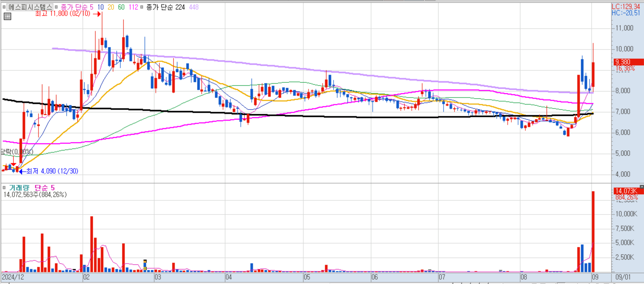Viewport: 644px width, 284px height.
Task: Click the 04 month marker on time axis
Action: click(x=229, y=277)
